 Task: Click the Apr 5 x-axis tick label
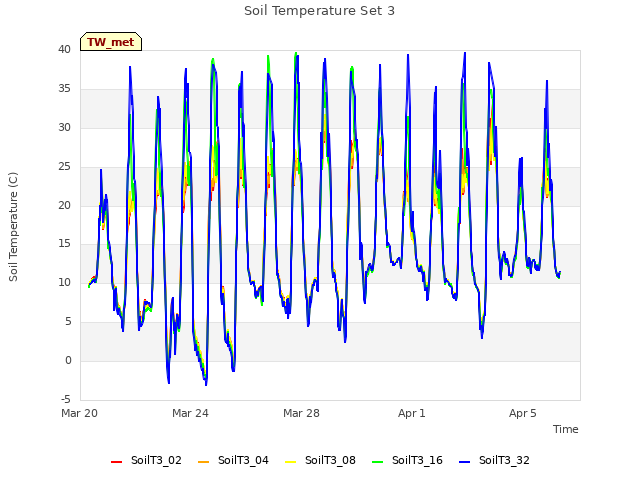[523, 413]
